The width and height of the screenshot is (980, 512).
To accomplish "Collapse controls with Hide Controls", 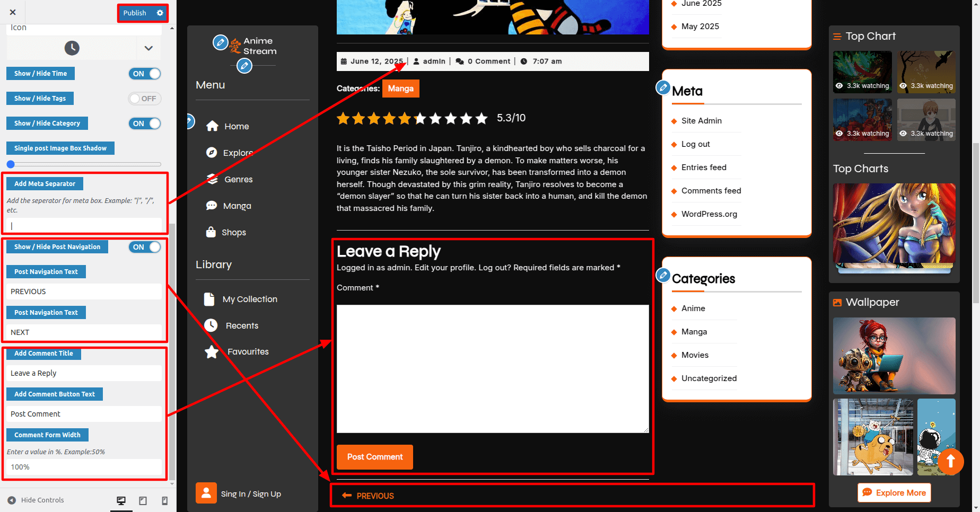I will (x=36, y=500).
